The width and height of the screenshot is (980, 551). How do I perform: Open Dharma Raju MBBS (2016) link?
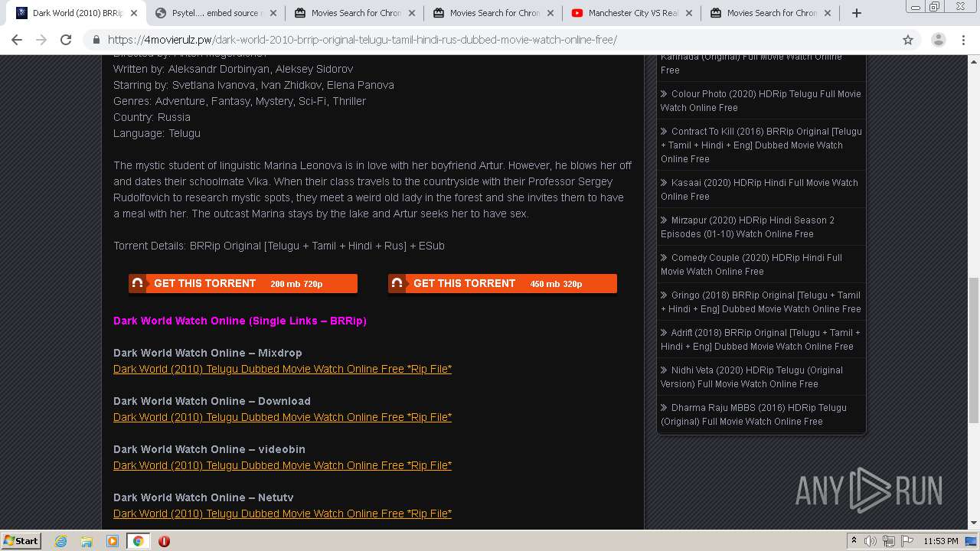(x=754, y=414)
